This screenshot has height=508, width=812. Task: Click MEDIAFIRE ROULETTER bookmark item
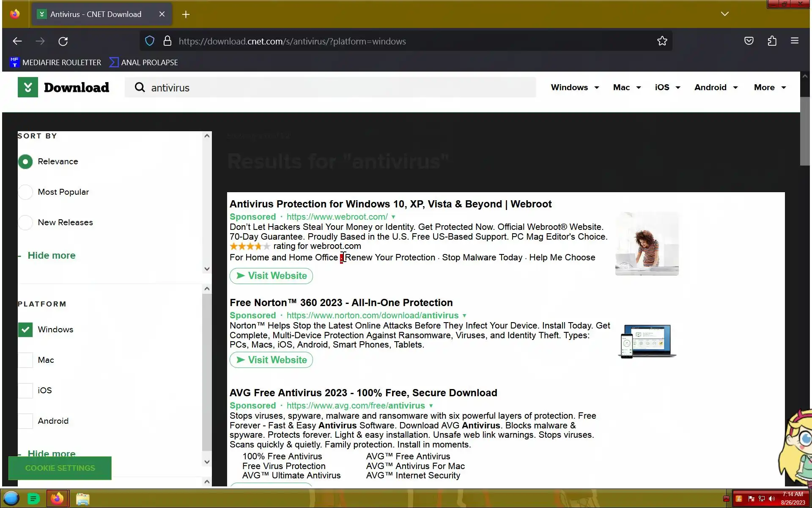pyautogui.click(x=55, y=63)
